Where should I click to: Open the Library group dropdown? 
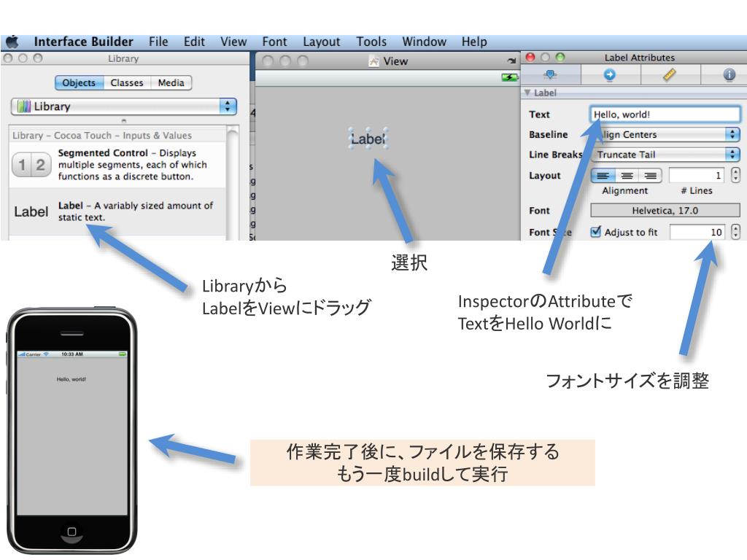coord(124,106)
